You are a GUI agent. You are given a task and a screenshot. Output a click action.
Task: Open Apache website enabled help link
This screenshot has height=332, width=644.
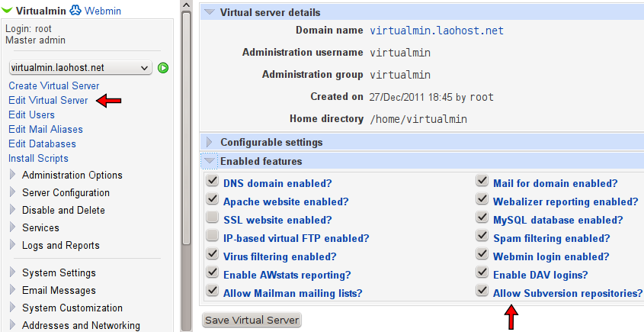coord(286,202)
